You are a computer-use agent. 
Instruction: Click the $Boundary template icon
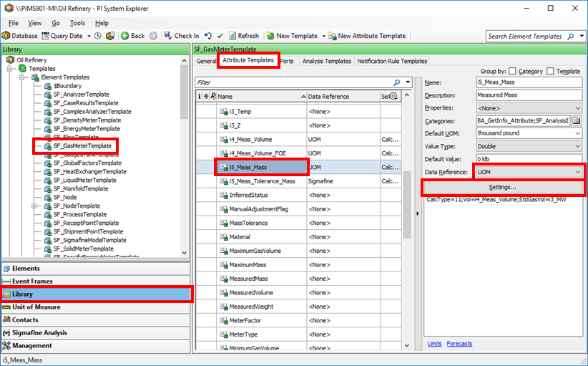tap(48, 86)
